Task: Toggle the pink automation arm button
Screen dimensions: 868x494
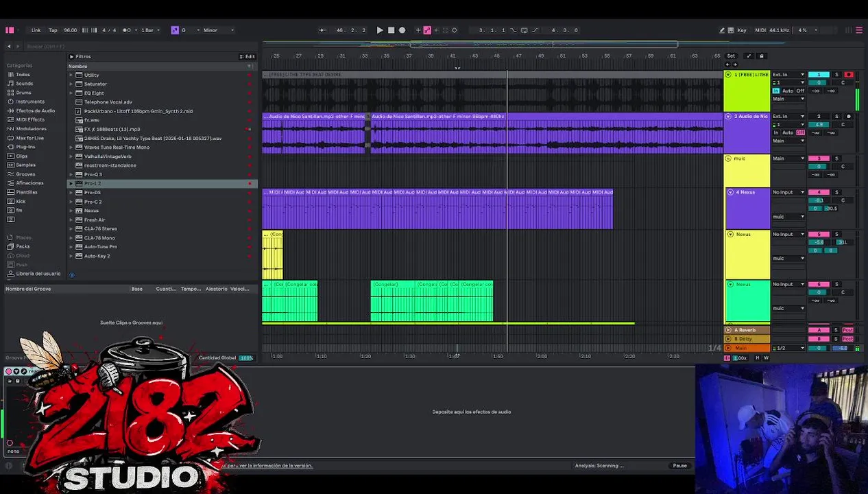Action: click(x=427, y=30)
